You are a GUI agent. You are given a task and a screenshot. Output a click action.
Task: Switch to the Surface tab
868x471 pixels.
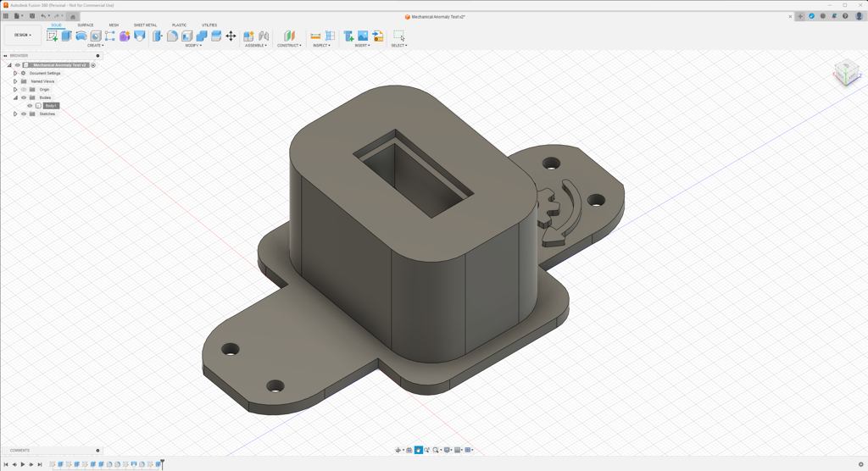tap(86, 25)
